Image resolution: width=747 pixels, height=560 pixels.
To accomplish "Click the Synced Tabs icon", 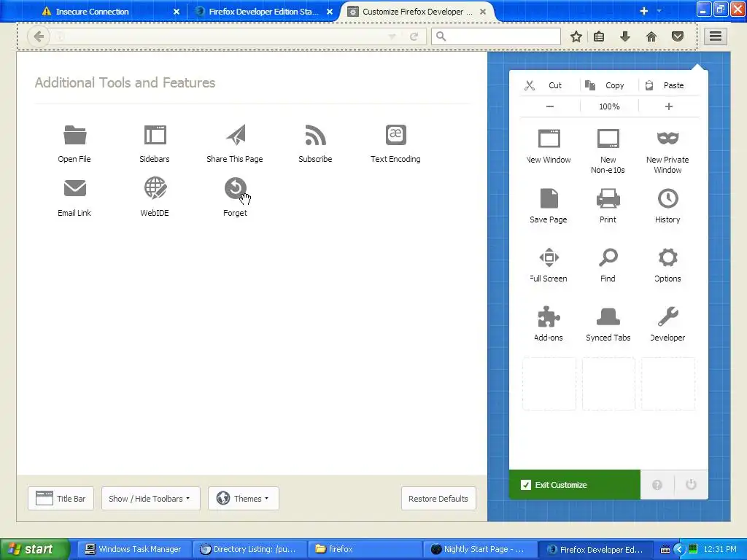I will [608, 316].
